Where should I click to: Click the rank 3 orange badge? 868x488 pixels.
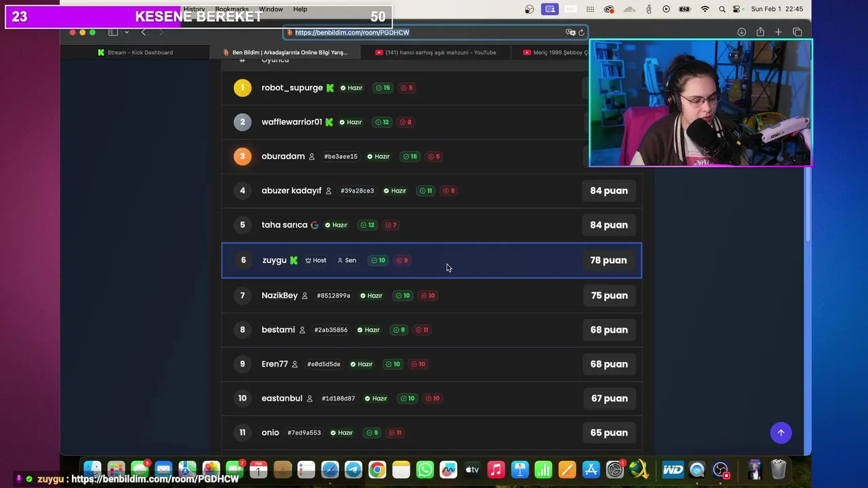pyautogui.click(x=242, y=156)
